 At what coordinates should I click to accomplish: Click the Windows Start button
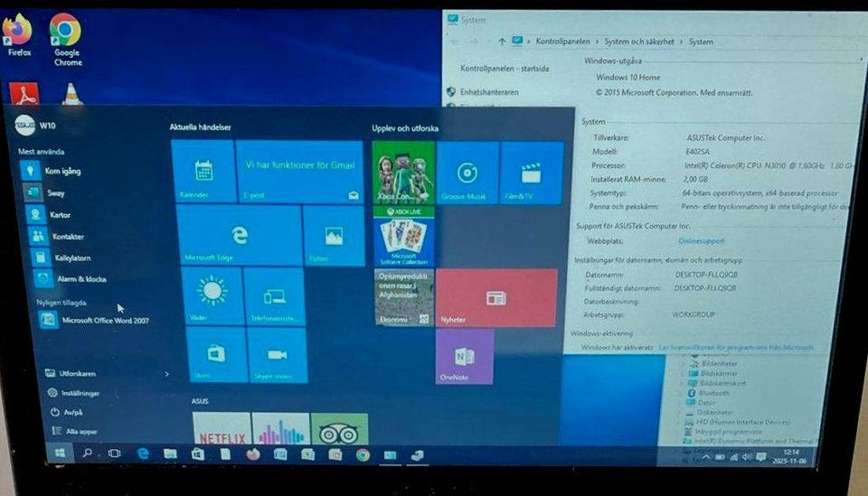pyautogui.click(x=61, y=453)
